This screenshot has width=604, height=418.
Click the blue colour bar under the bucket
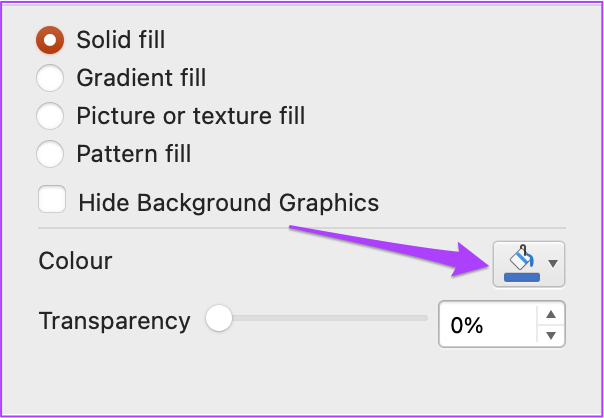[522, 277]
